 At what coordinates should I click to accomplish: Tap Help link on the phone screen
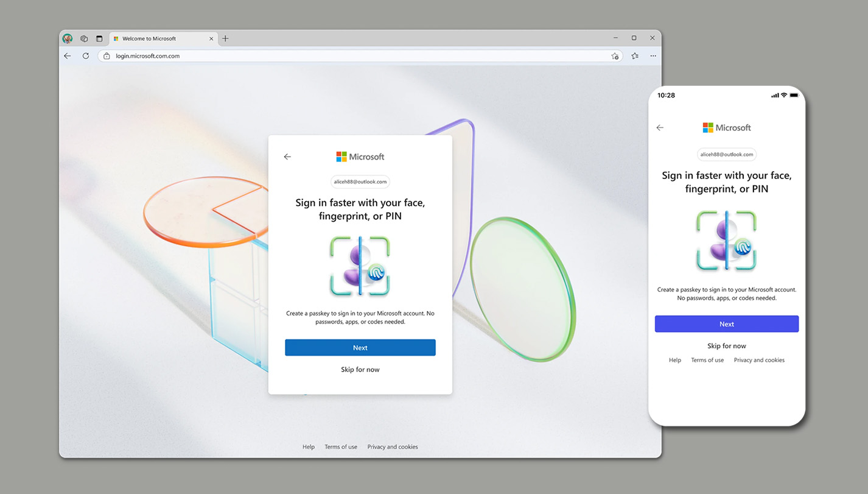[x=675, y=360]
